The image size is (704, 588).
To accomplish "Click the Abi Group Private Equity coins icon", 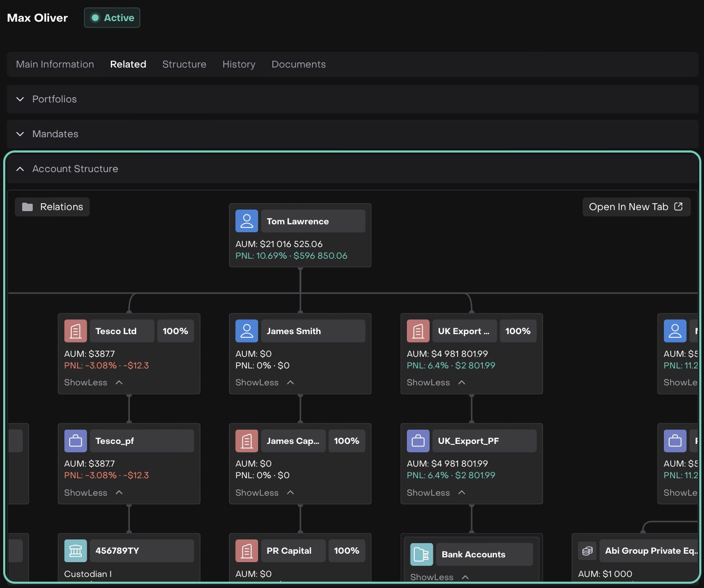I will pyautogui.click(x=587, y=551).
